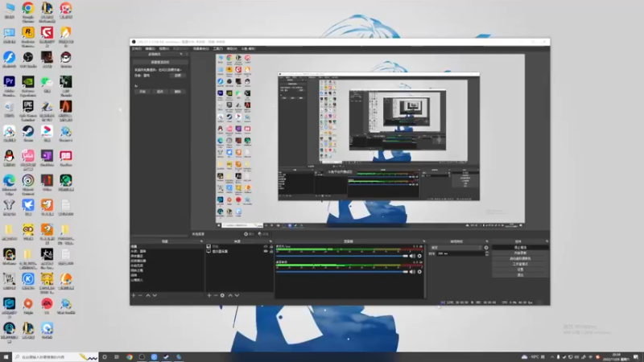Adjust transition duration with the spinner arrows
644x362 pixels.
click(x=487, y=253)
